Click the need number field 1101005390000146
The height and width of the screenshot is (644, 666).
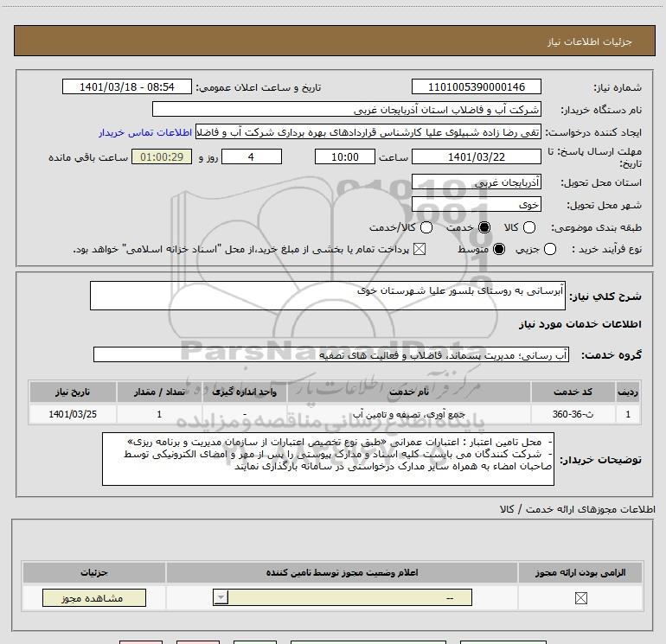(476, 86)
